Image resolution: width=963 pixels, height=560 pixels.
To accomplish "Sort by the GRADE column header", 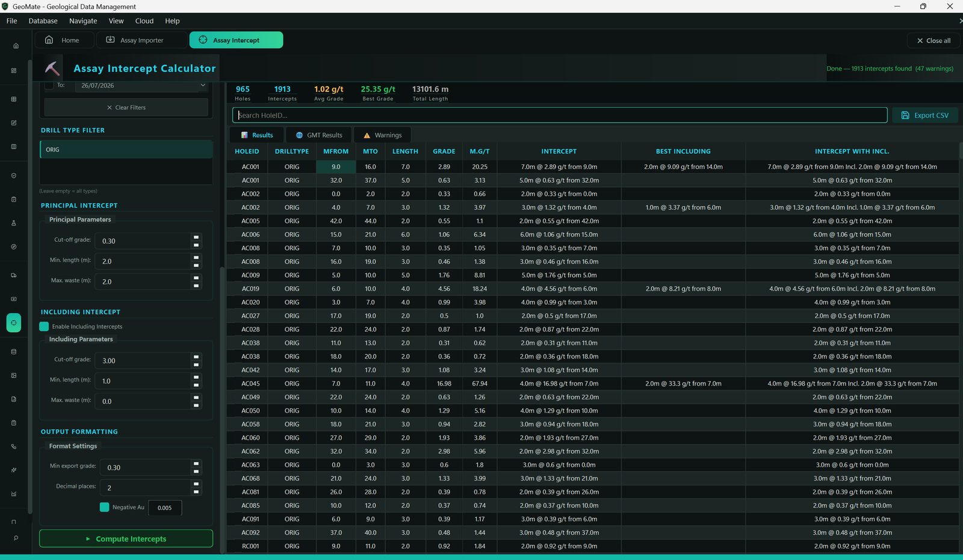I will 444,152.
